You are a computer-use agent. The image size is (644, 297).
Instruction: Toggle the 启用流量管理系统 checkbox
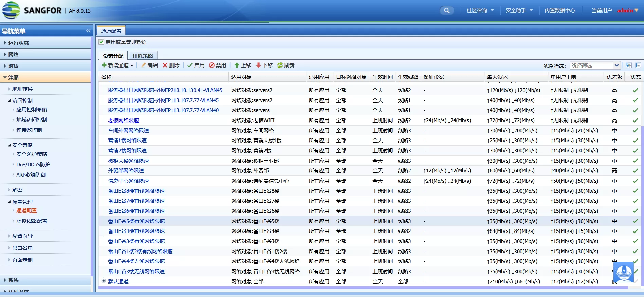pos(101,42)
